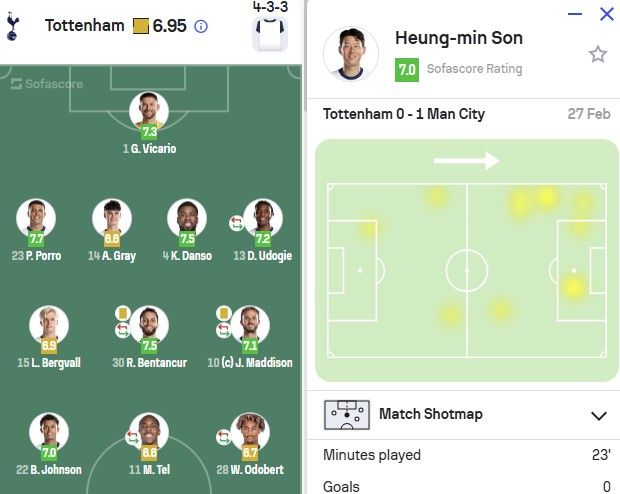Click the Son heatmap pitch area
The height and width of the screenshot is (494, 620).
(x=466, y=260)
